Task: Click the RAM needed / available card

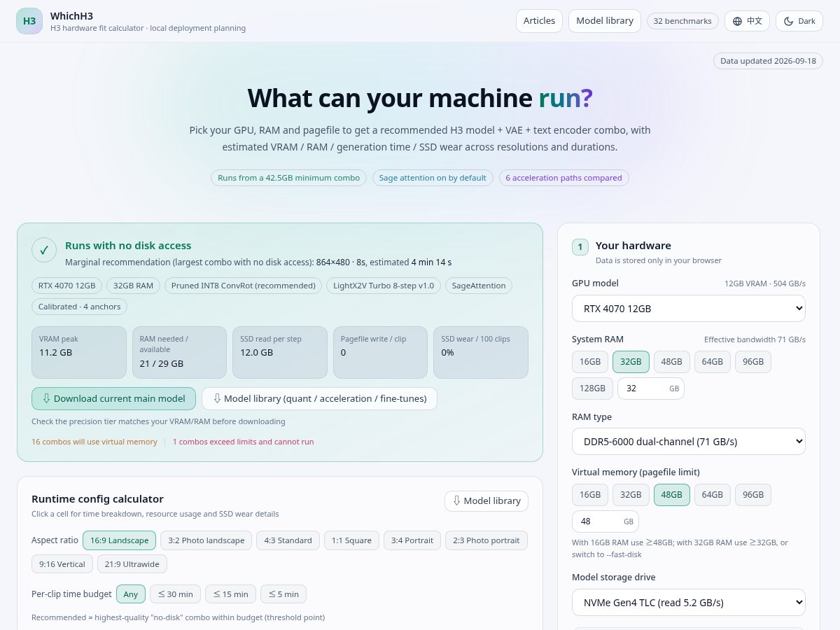Action: tap(179, 352)
